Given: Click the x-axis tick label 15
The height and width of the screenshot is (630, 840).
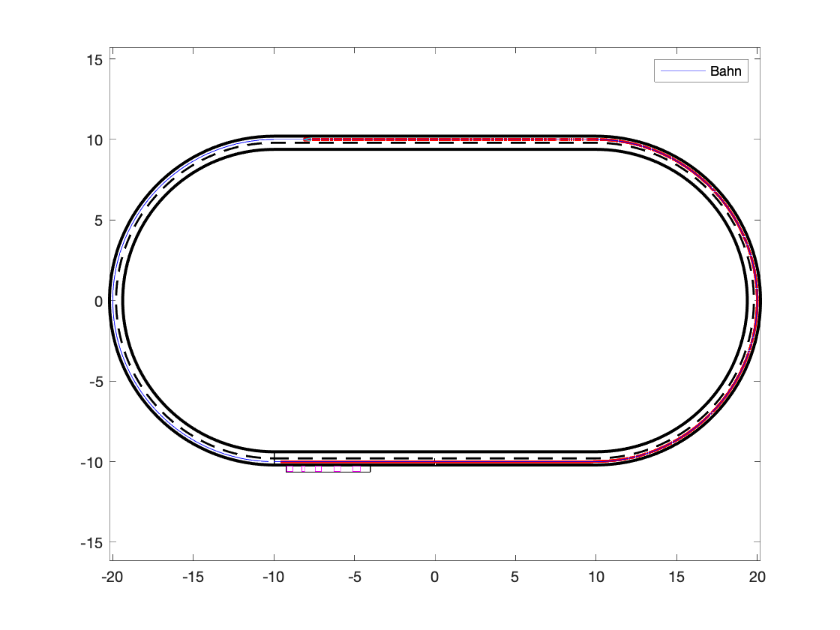Looking at the screenshot, I should [x=676, y=577].
